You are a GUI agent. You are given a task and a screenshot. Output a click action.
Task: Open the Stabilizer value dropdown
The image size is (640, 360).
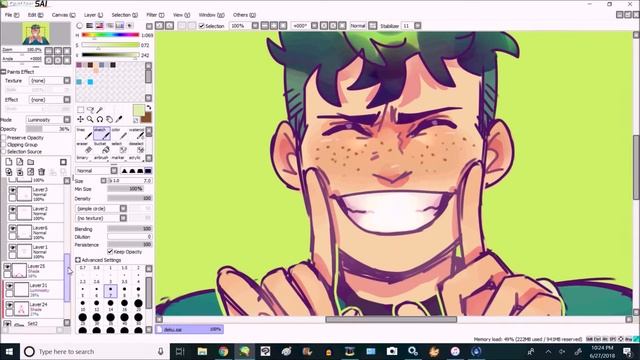[418, 26]
